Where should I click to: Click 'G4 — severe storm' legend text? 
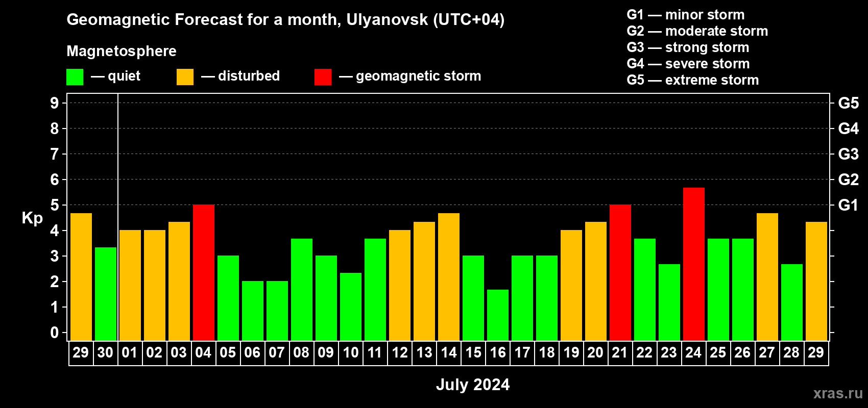coord(688,64)
